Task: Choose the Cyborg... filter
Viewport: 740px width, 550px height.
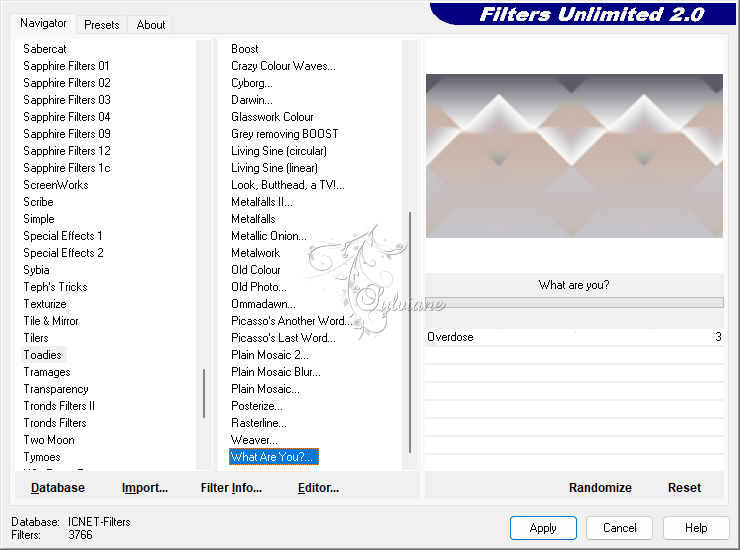Action: [x=252, y=83]
